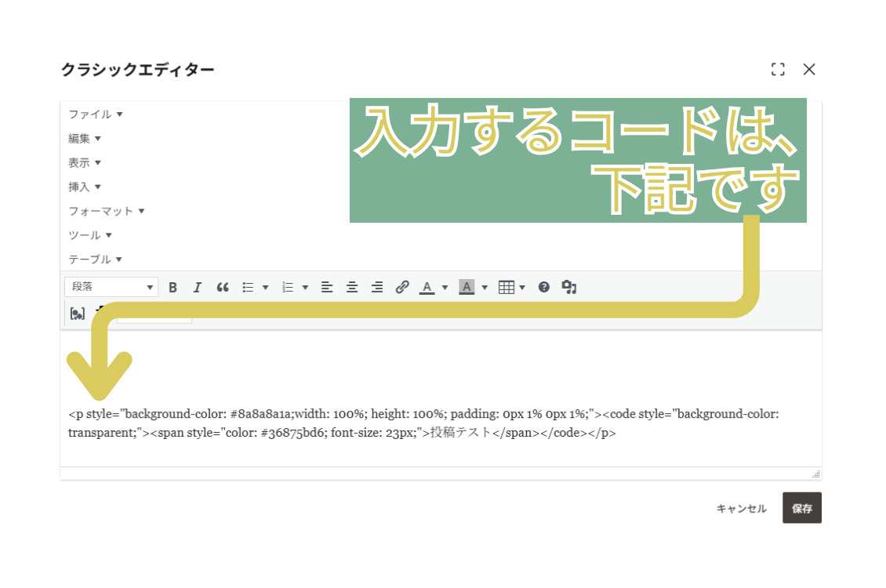Open the ツール menu

pyautogui.click(x=90, y=235)
